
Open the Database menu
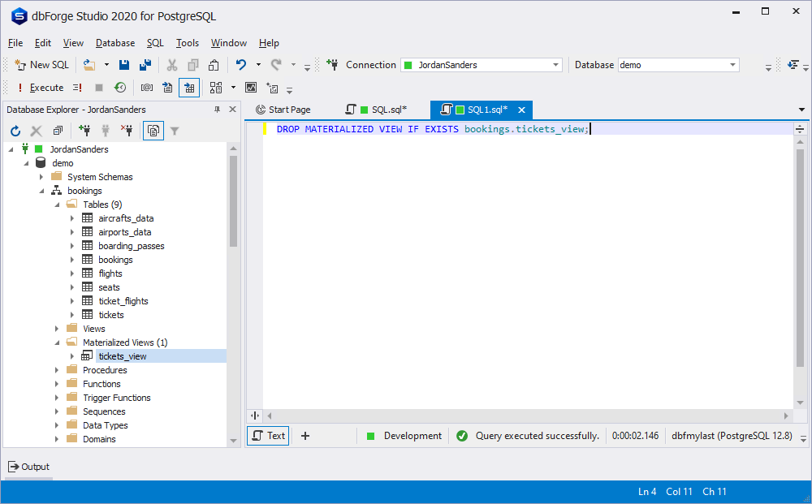115,43
